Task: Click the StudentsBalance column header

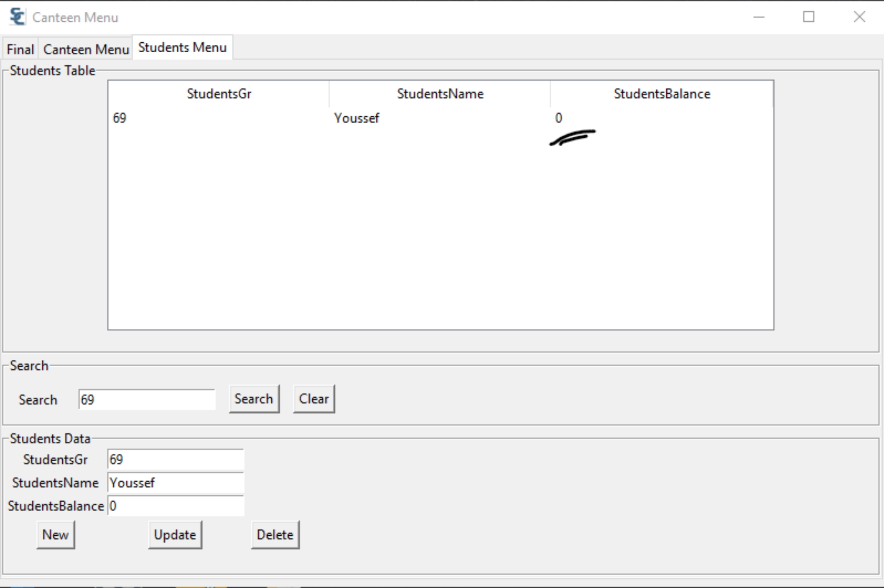Action: (661, 94)
